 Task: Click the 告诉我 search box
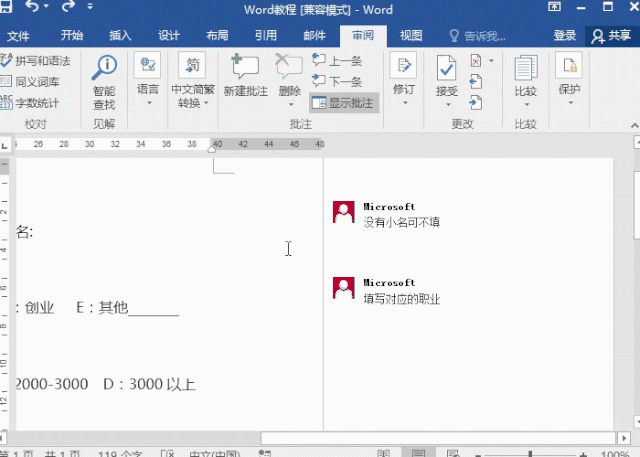pyautogui.click(x=478, y=36)
